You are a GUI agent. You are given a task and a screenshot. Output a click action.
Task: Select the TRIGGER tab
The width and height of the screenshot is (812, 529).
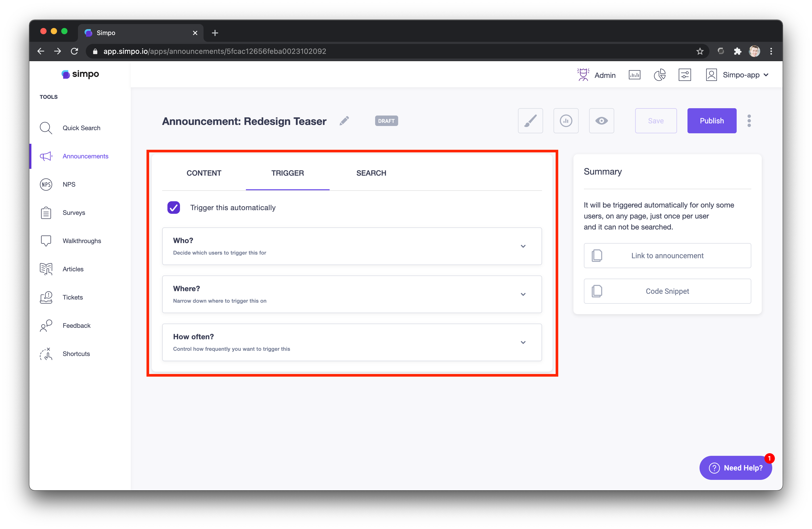[x=287, y=173]
